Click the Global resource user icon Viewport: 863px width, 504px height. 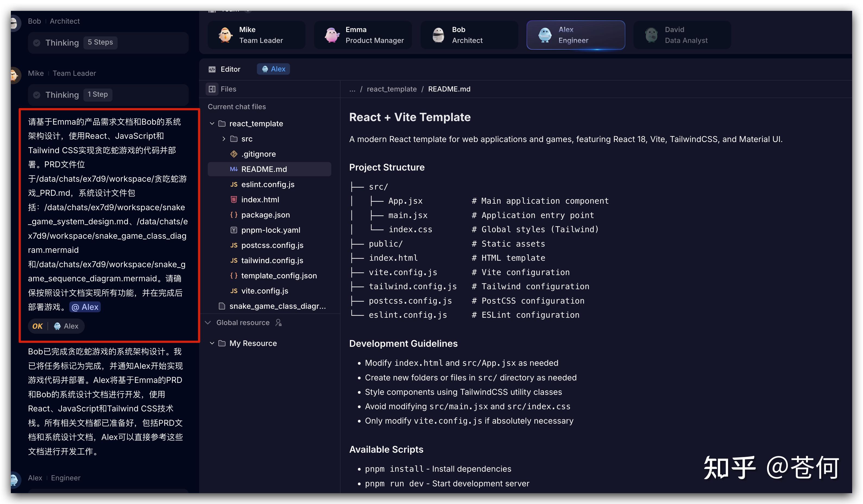click(278, 323)
